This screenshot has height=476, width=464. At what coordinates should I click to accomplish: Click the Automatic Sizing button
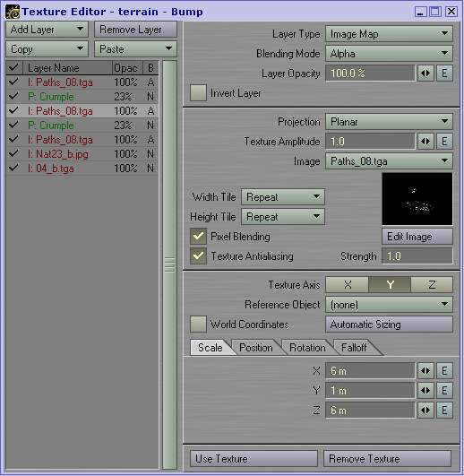[389, 325]
